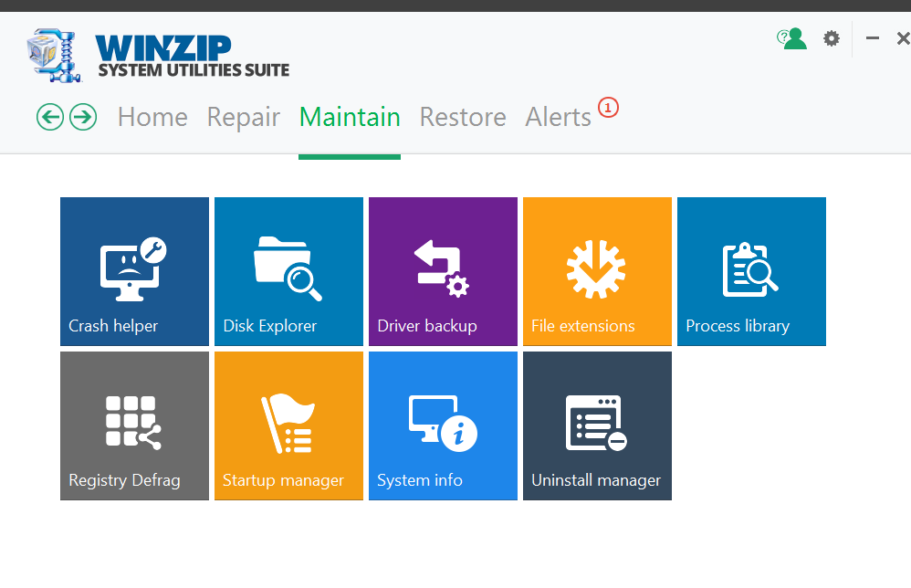Viewport: 911px width, 588px height.
Task: Open the Process library tile
Action: (751, 271)
